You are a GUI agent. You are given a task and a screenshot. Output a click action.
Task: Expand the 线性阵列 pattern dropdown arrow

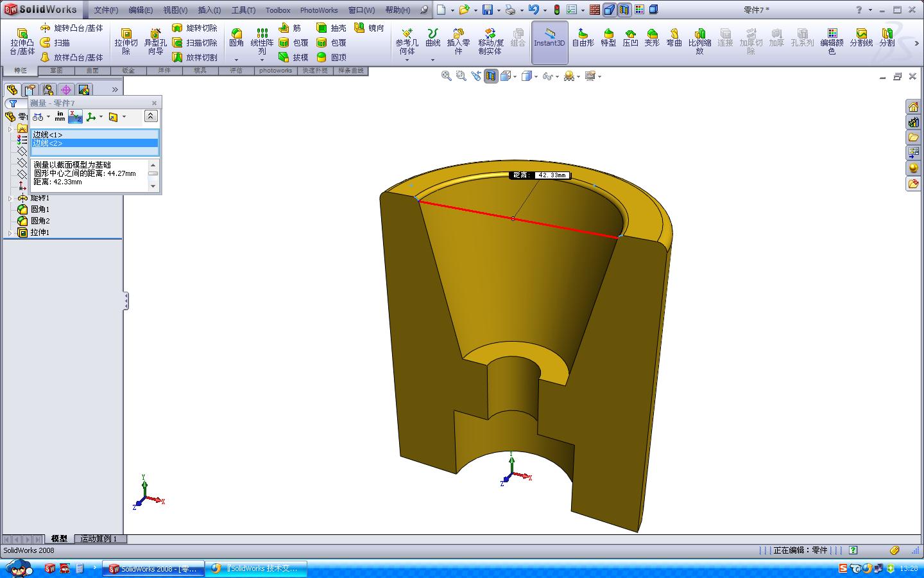point(262,60)
